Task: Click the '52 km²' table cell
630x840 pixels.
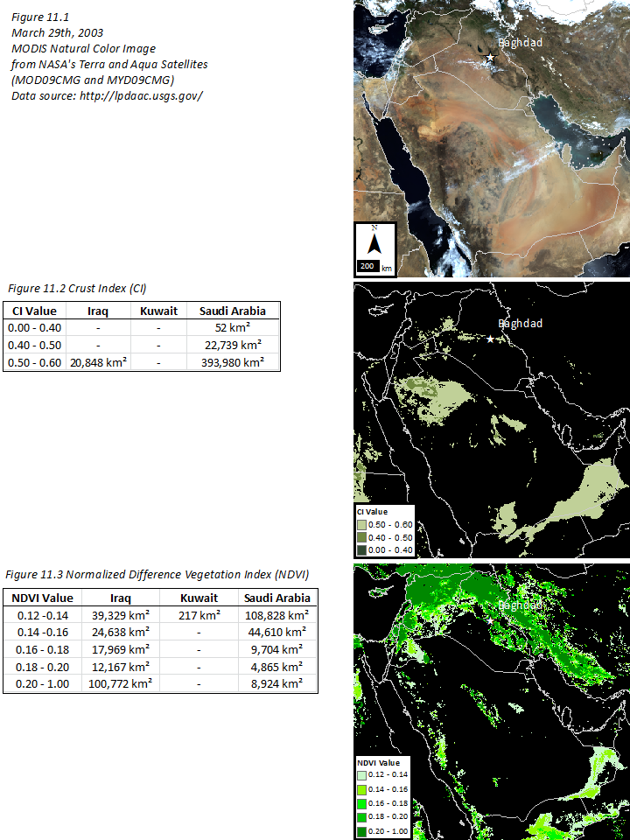Action: tap(233, 327)
